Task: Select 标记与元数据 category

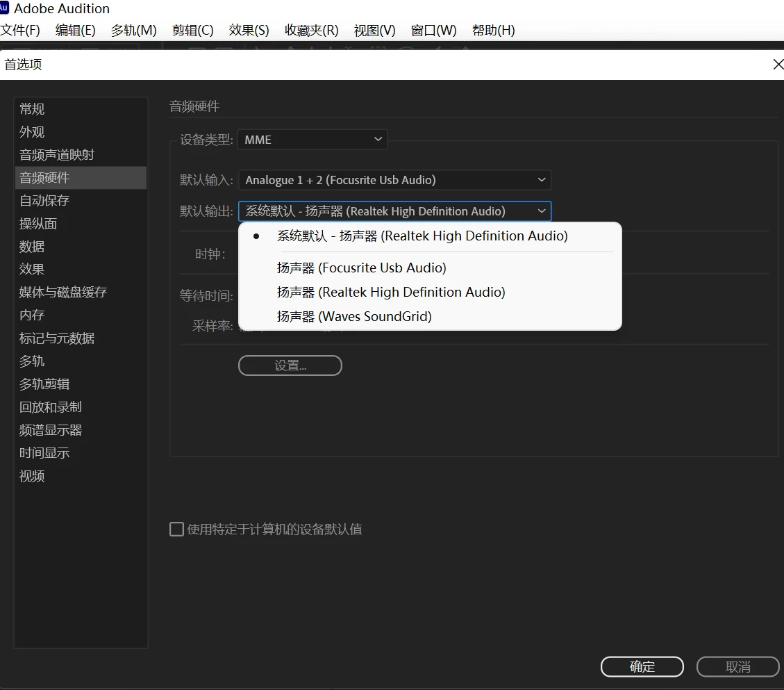Action: pyautogui.click(x=81, y=338)
